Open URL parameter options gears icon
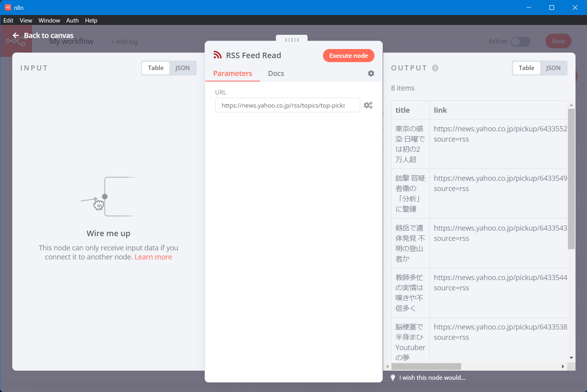 click(368, 105)
